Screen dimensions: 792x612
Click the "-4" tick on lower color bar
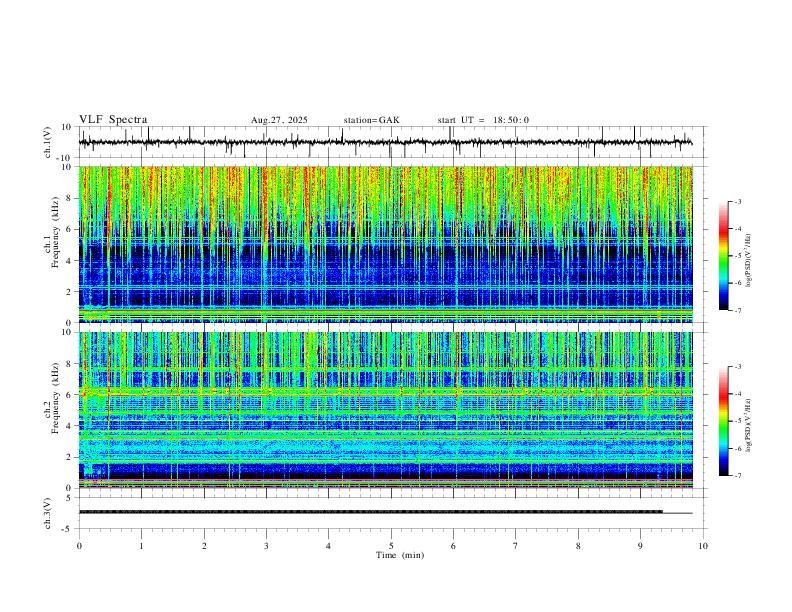(x=737, y=394)
